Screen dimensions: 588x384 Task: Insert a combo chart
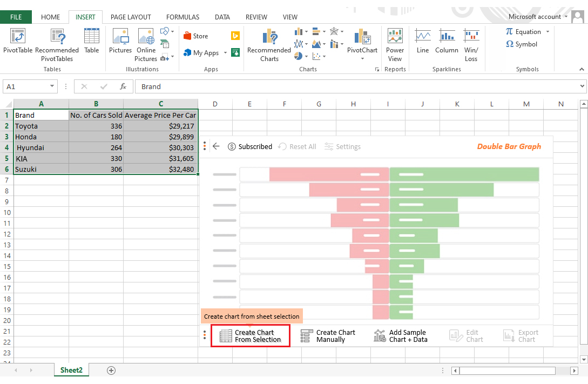coord(336,44)
